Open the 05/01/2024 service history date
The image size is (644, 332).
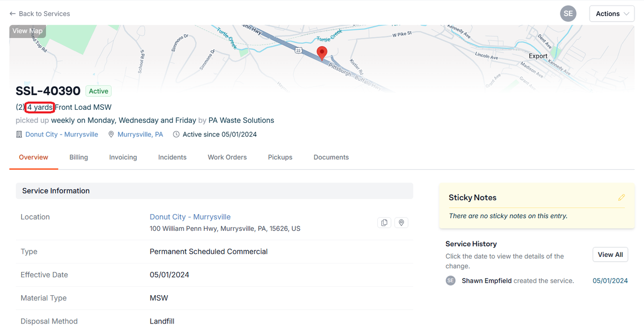click(610, 281)
